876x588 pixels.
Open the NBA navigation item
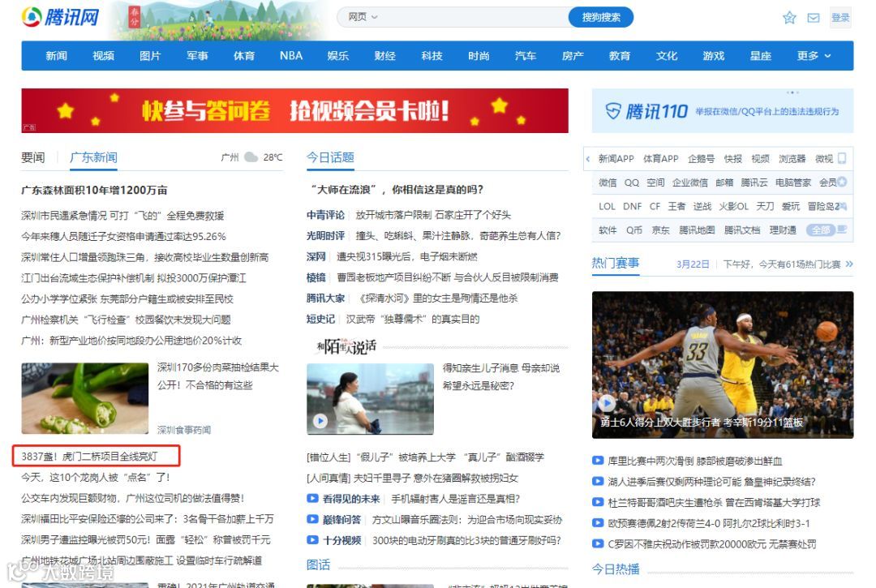pos(291,56)
